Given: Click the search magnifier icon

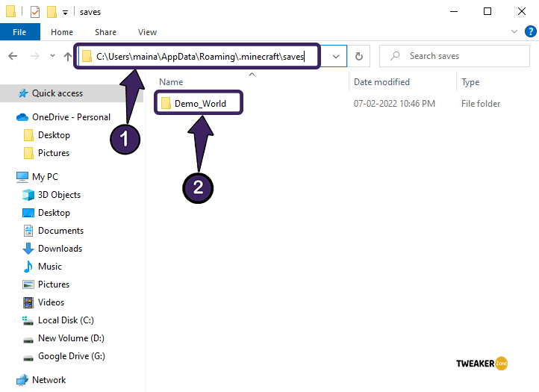Looking at the screenshot, I should pos(396,56).
